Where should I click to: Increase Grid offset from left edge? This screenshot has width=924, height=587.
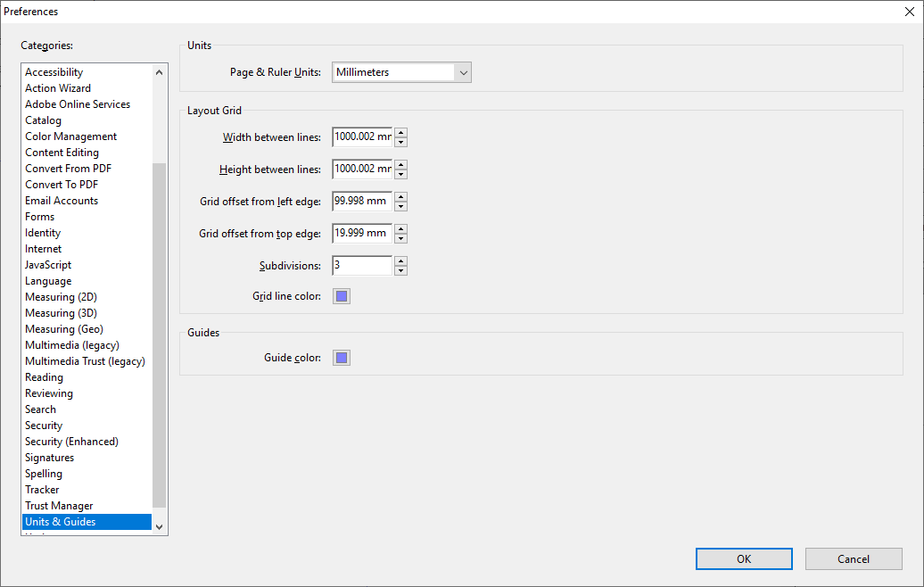(401, 197)
